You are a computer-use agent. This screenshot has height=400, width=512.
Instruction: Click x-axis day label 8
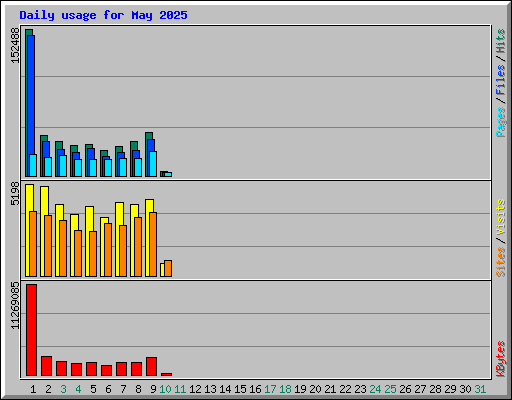pos(138,389)
